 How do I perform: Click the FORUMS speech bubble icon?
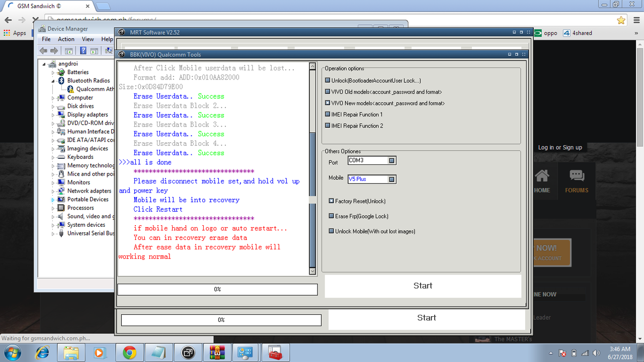tap(577, 176)
